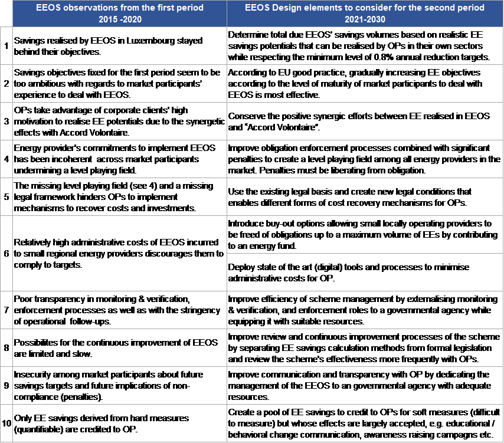Select the cell introducing buy-out options

(x=365, y=234)
